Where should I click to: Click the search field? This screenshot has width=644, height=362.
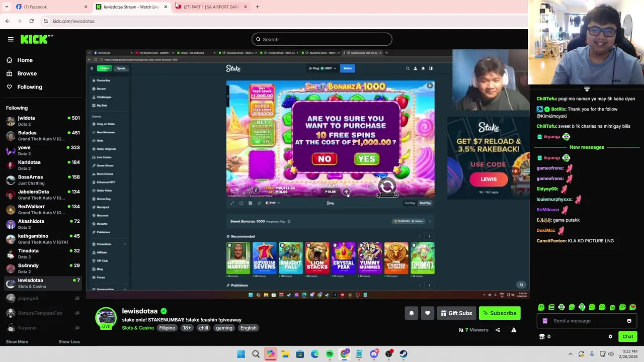coord(322,39)
